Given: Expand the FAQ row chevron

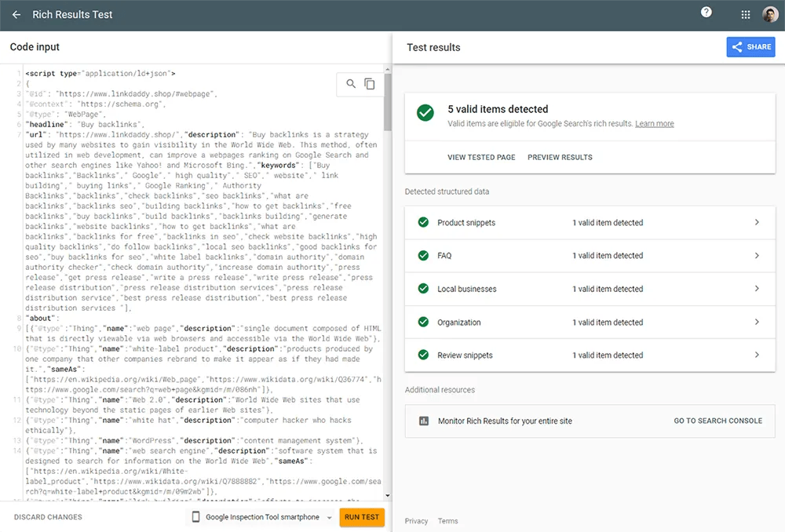Looking at the screenshot, I should point(757,255).
